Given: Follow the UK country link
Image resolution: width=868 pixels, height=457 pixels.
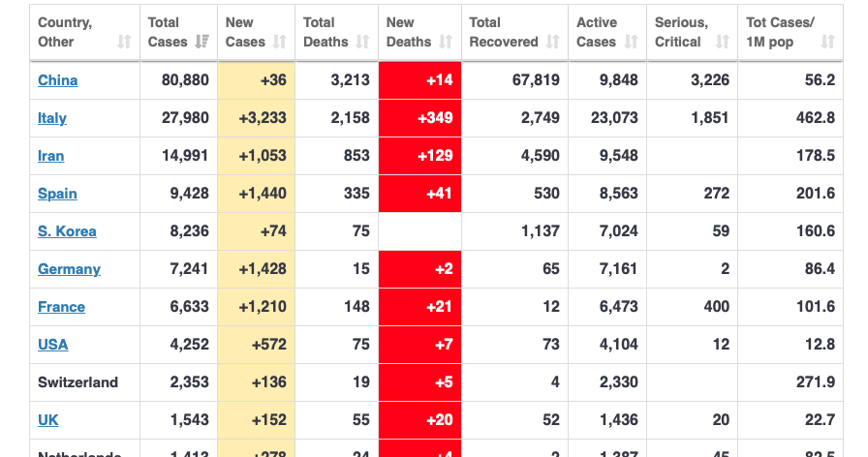Looking at the screenshot, I should pyautogui.click(x=48, y=420).
